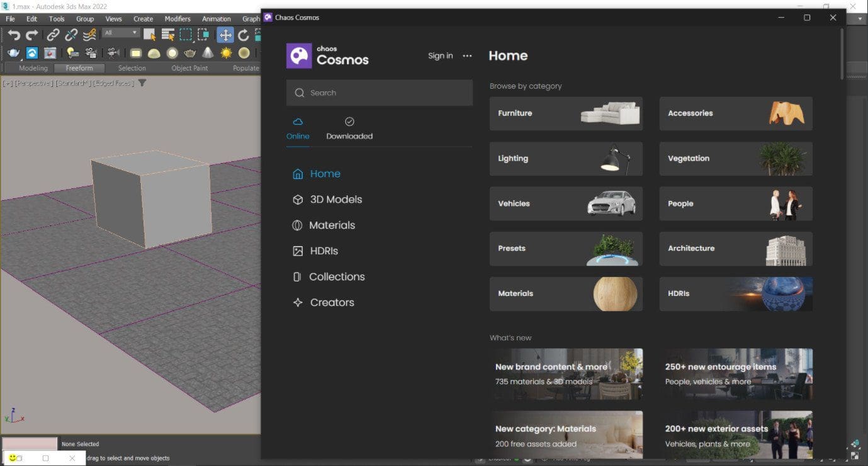Open the File menu in 3ds Max
The image size is (868, 466).
pyautogui.click(x=10, y=19)
